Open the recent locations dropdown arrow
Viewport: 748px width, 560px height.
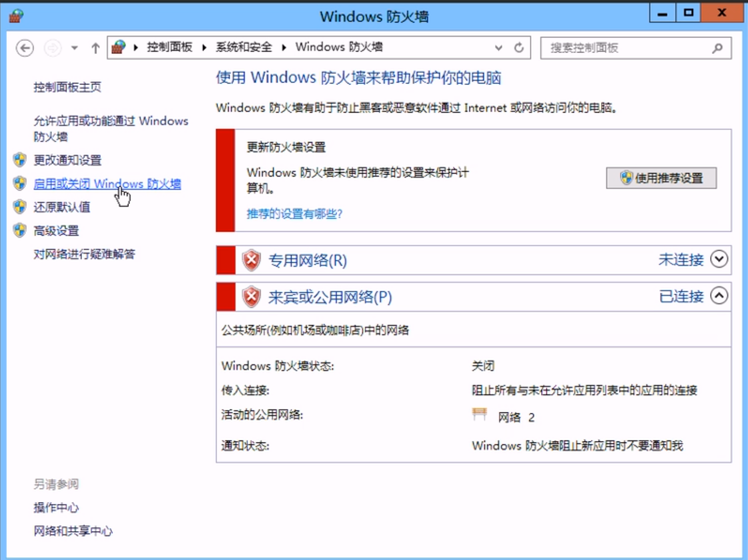[x=75, y=47]
